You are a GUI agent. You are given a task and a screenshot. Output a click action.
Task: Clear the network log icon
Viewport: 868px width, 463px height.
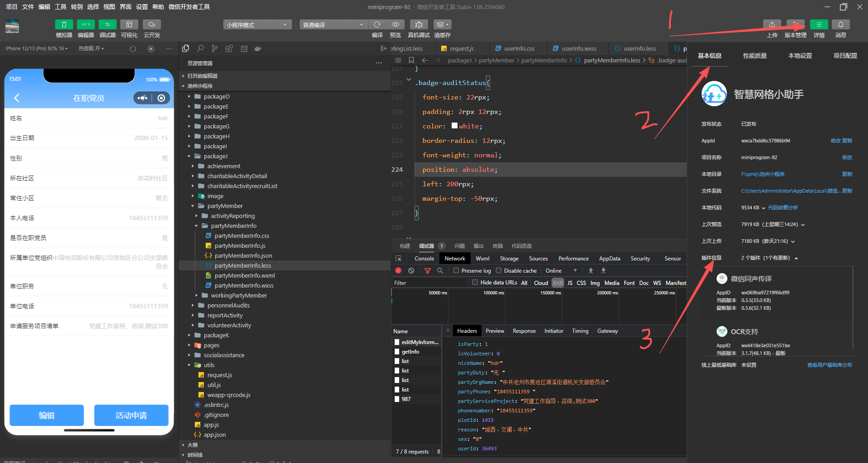click(411, 270)
